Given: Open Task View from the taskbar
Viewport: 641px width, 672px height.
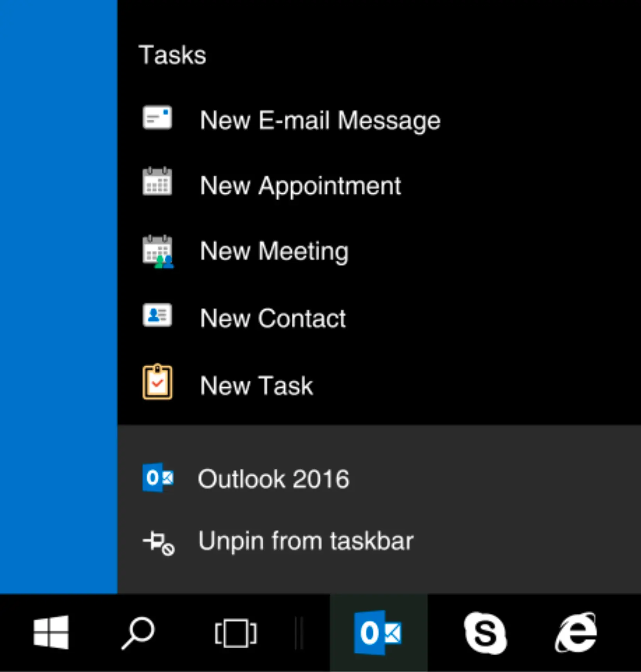Looking at the screenshot, I should point(235,633).
